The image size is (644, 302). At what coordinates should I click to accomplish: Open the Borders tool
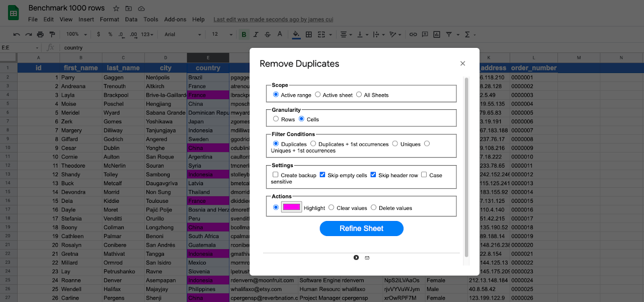tap(308, 34)
